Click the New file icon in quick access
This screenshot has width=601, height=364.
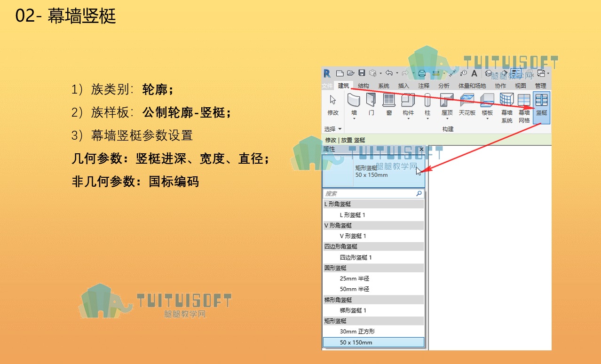(340, 73)
